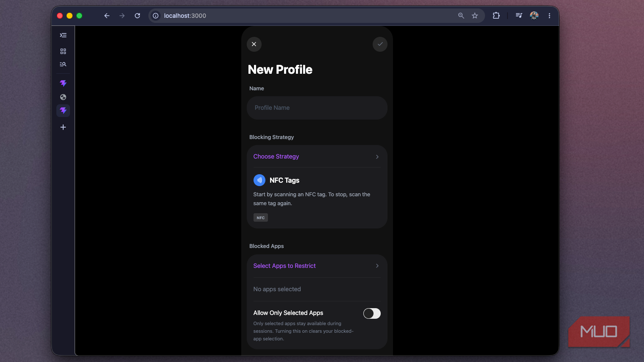644x362 pixels.
Task: Click the localhost:3000 address bar
Action: pyautogui.click(x=316, y=16)
